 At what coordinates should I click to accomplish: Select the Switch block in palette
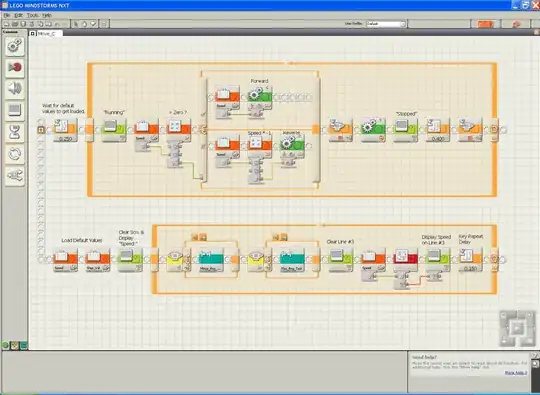coord(15,176)
